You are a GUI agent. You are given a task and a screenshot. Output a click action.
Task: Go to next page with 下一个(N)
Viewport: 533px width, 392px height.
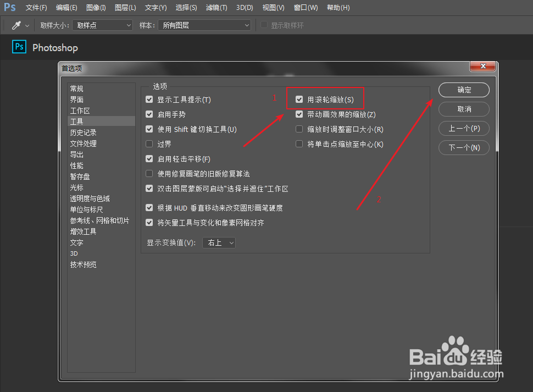(464, 147)
